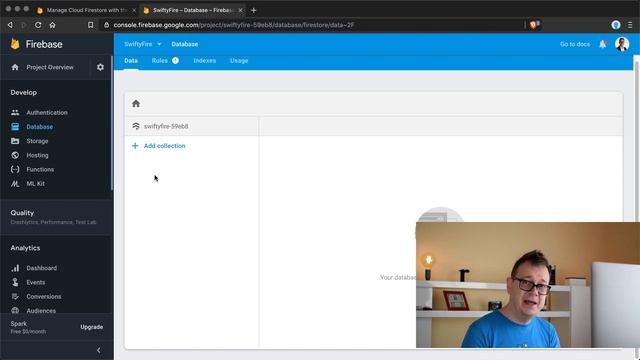Click the Upgrade plan button
640x360 pixels.
[91, 327]
